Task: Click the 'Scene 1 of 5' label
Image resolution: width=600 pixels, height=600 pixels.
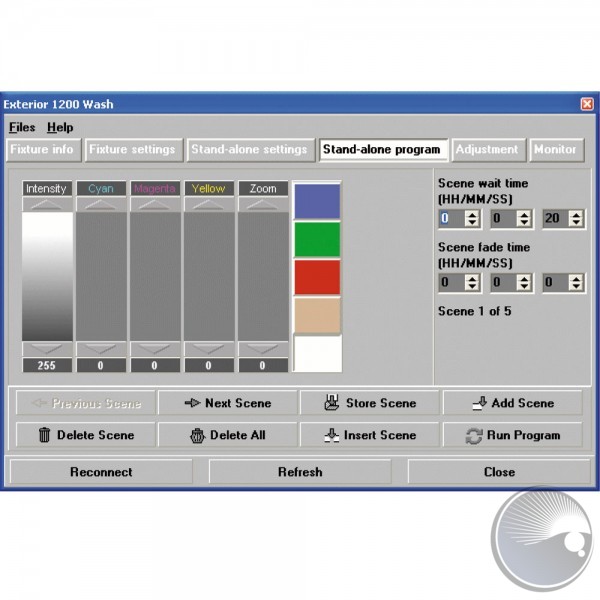Action: click(474, 311)
